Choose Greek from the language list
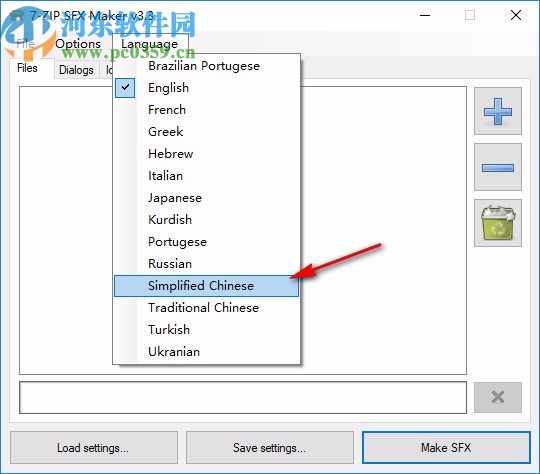540x474 pixels. (206, 132)
